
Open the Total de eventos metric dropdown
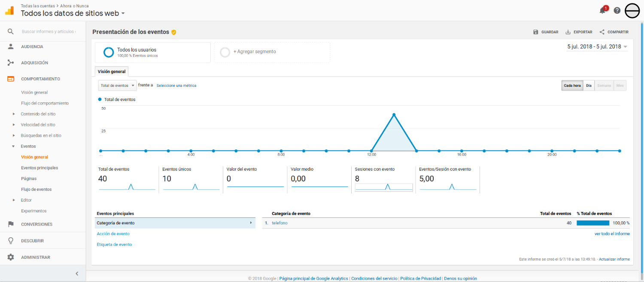click(x=117, y=85)
